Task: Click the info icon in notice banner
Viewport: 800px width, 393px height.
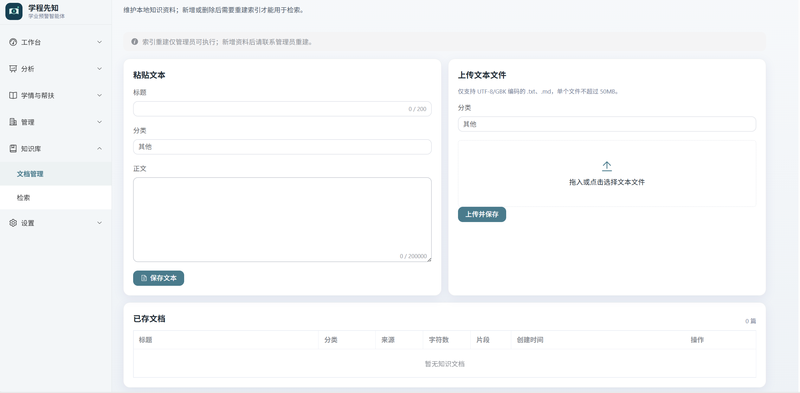Action: [x=135, y=42]
